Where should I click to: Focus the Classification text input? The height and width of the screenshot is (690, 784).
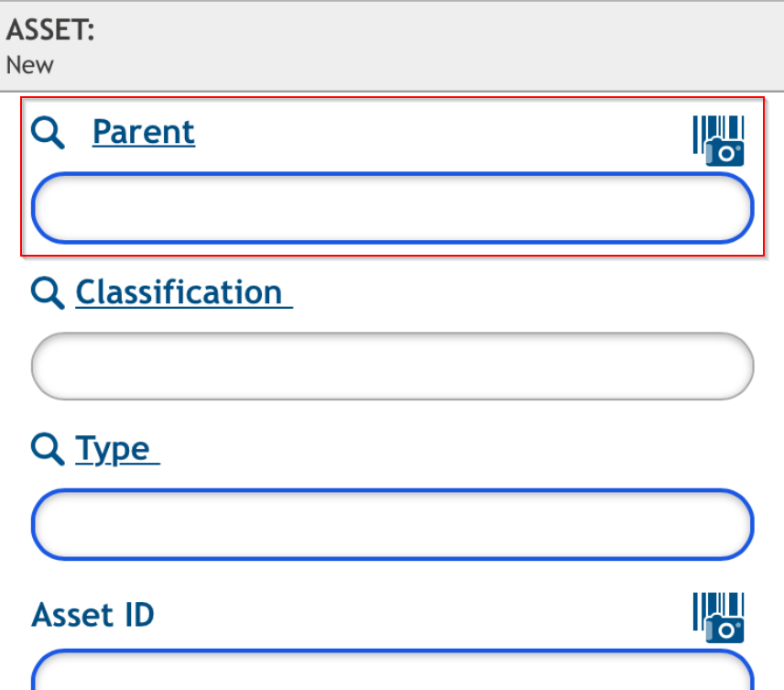(392, 367)
